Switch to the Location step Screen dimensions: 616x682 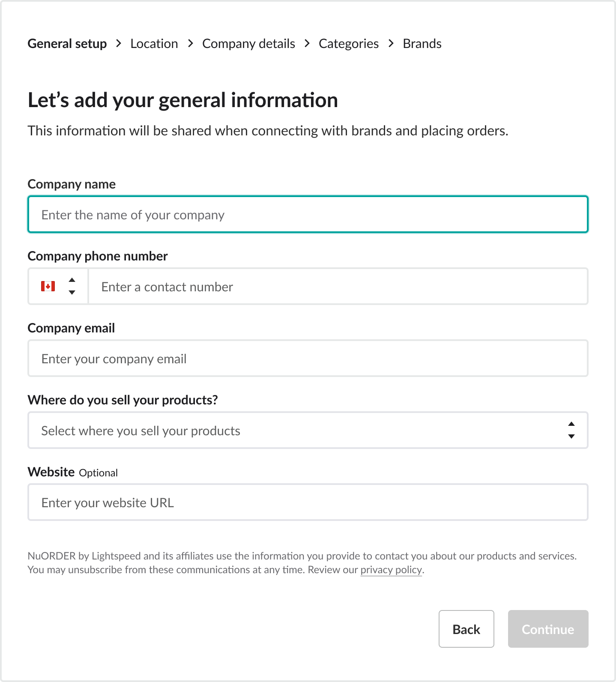click(x=154, y=44)
